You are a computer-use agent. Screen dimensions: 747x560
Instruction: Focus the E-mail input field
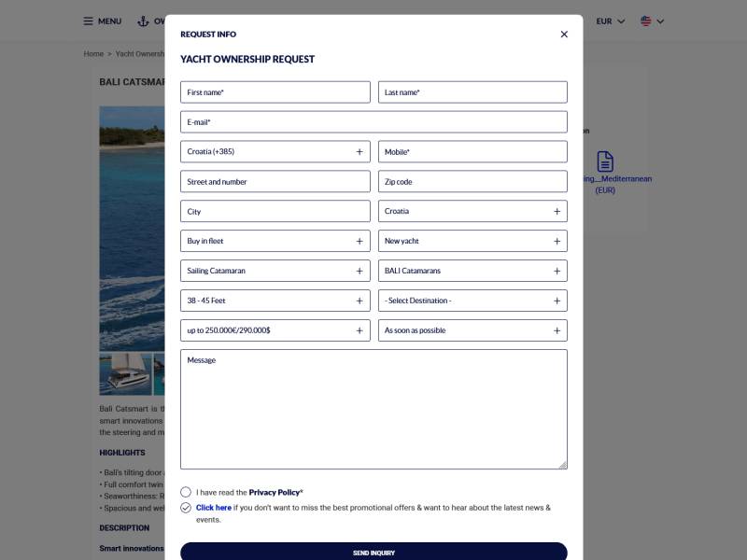pyautogui.click(x=374, y=122)
